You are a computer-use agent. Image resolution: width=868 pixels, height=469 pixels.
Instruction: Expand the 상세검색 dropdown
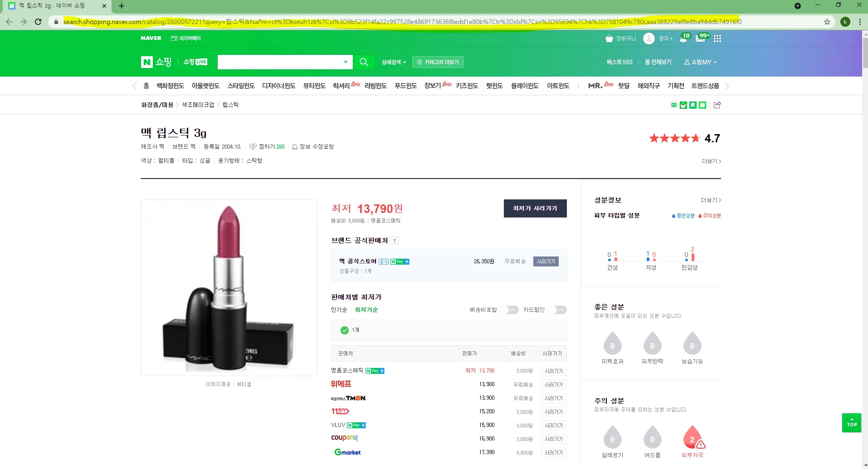click(x=394, y=62)
